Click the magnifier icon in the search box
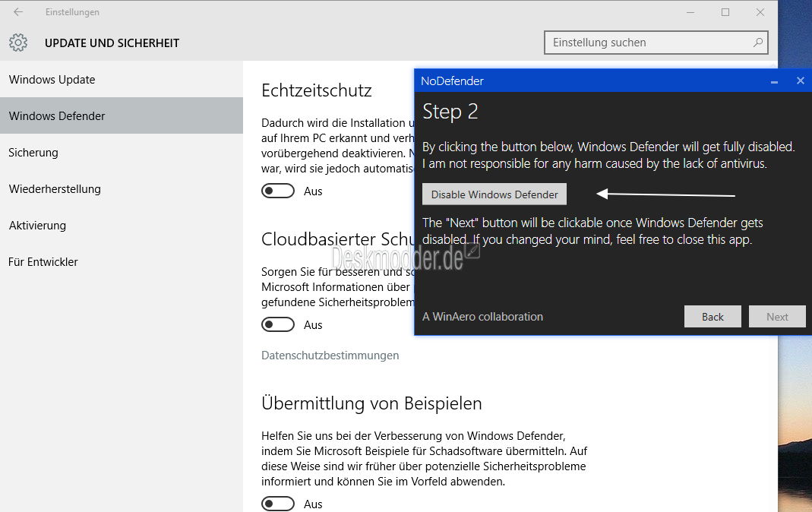Viewport: 812px width, 512px height. tap(757, 43)
